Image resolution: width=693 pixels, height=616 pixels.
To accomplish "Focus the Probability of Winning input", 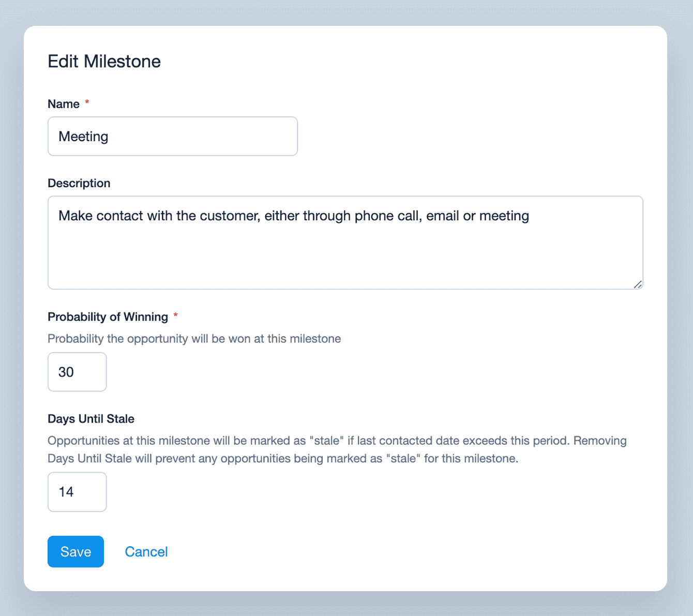I will pos(77,372).
